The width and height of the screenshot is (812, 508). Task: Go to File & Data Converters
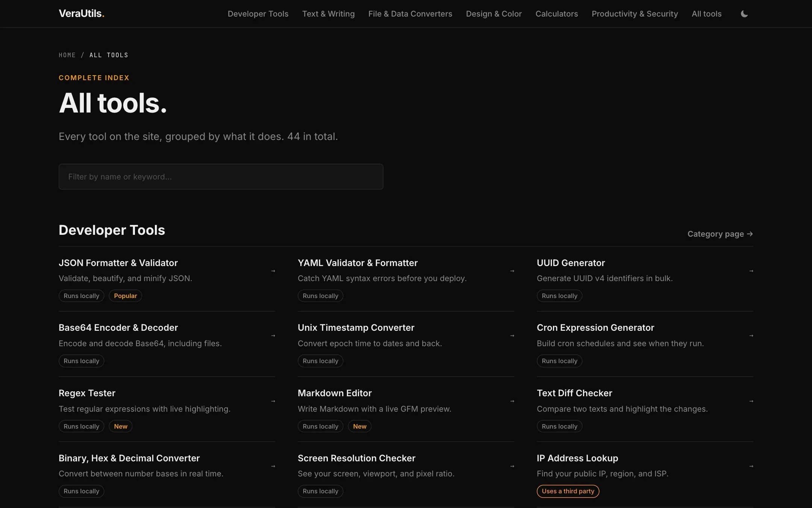(x=410, y=14)
